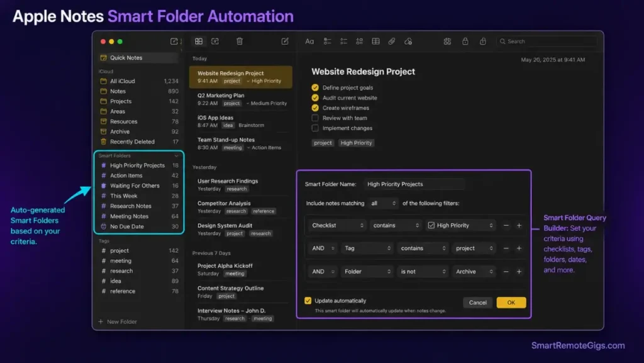Screen dimensions: 644x363
Task: Open the Waiting For Others smart folder
Action: coord(139,186)
